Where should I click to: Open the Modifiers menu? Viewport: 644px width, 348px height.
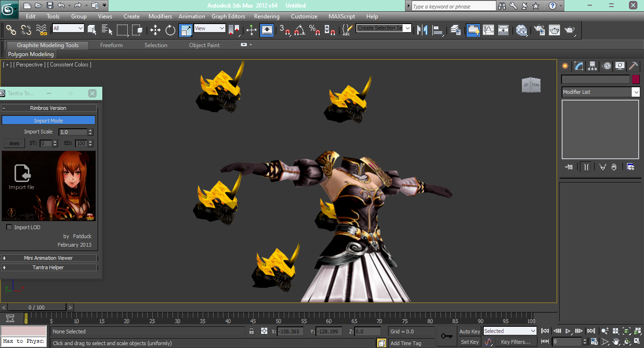coord(160,16)
